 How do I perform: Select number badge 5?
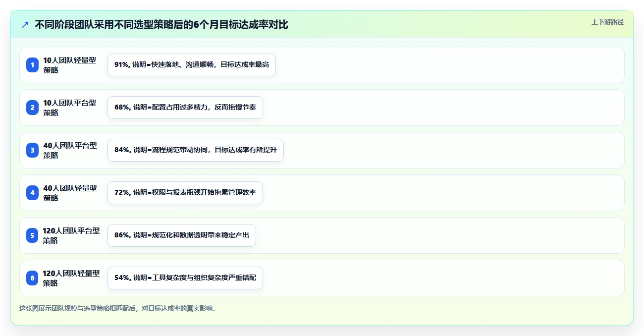pyautogui.click(x=32, y=235)
